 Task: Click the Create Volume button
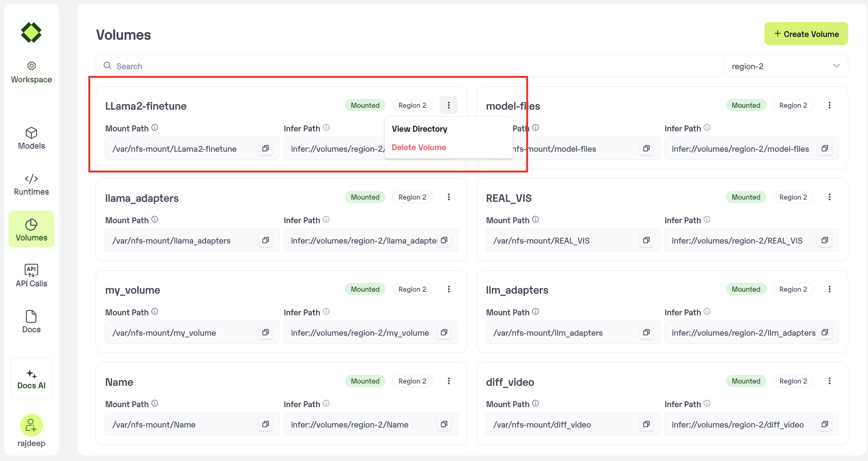(x=806, y=34)
